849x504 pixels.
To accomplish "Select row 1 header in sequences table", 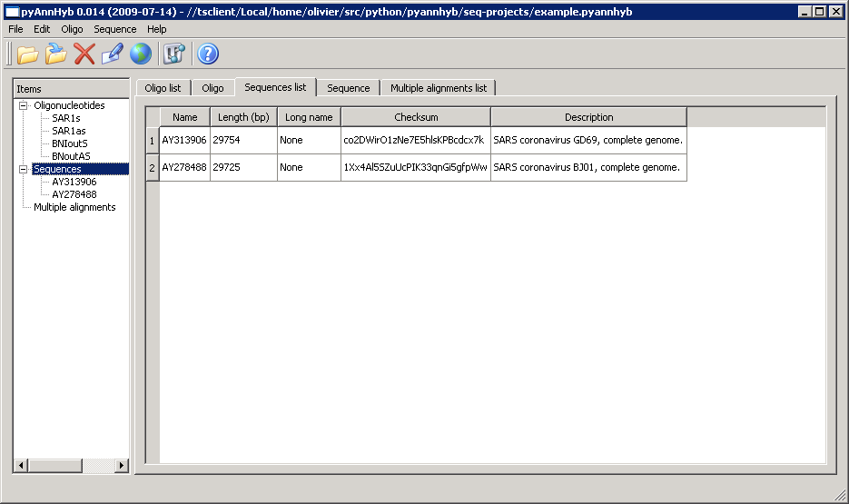I will click(x=152, y=141).
